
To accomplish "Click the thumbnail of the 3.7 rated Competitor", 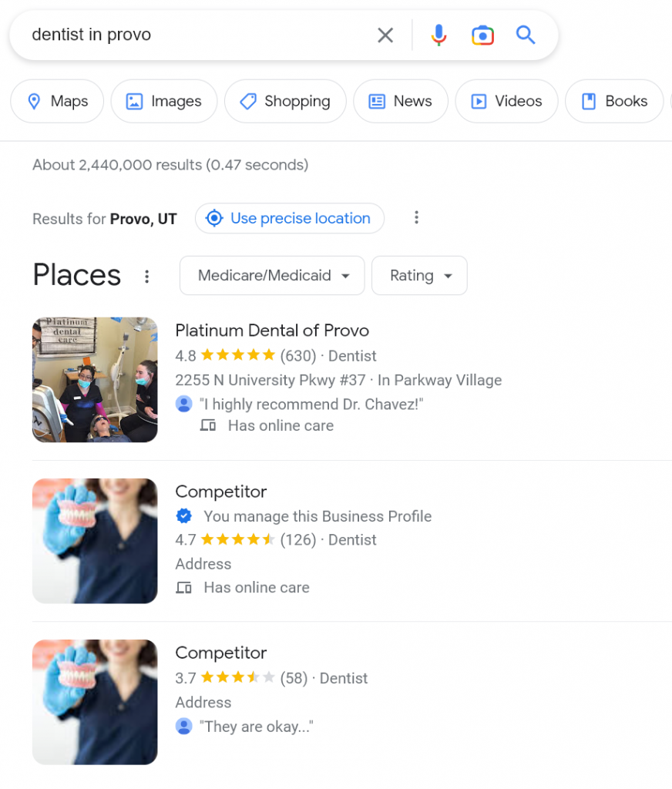I will pos(95,702).
